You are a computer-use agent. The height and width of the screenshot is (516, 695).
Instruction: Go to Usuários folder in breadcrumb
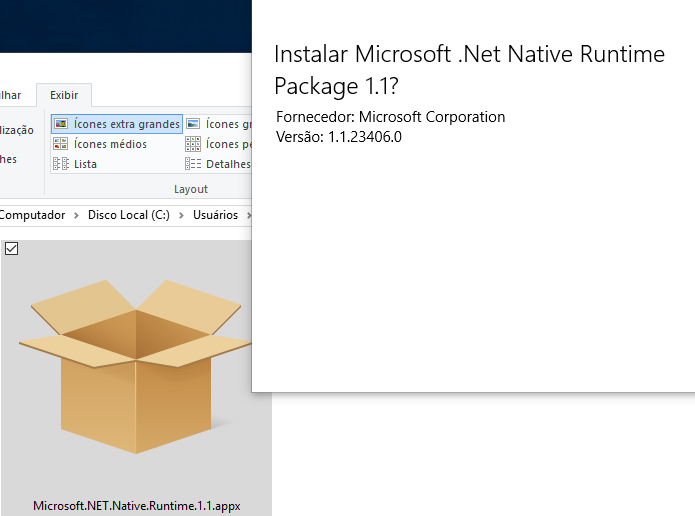pos(215,215)
